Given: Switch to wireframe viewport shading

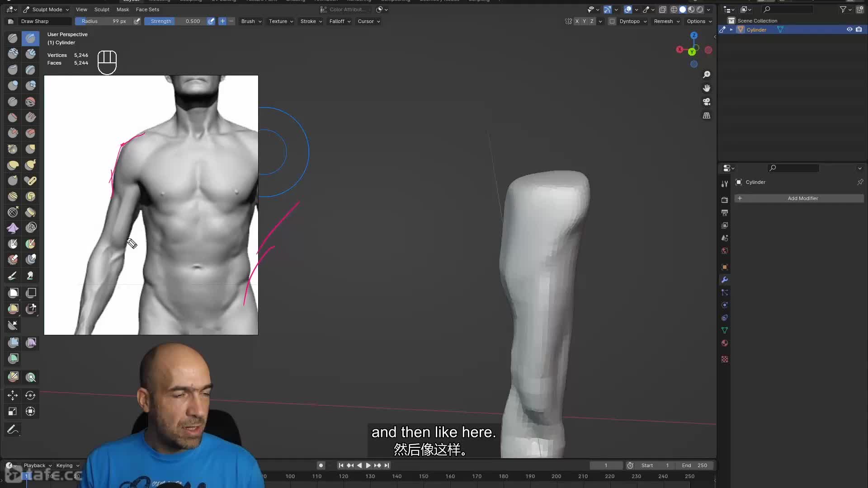Looking at the screenshot, I should click(x=674, y=9).
